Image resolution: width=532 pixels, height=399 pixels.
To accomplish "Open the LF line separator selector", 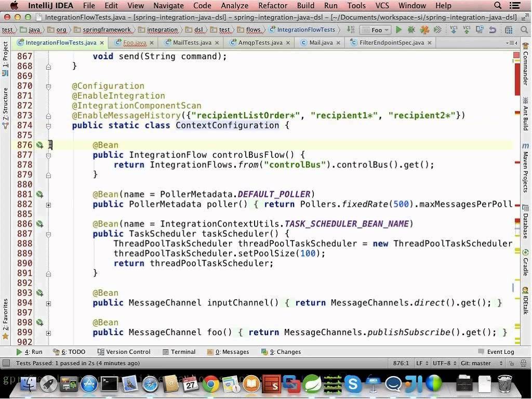I will tap(422, 363).
